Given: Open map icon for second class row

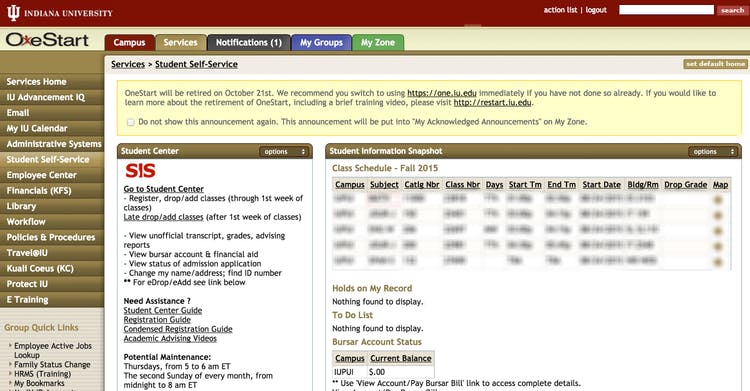Looking at the screenshot, I should tap(717, 215).
